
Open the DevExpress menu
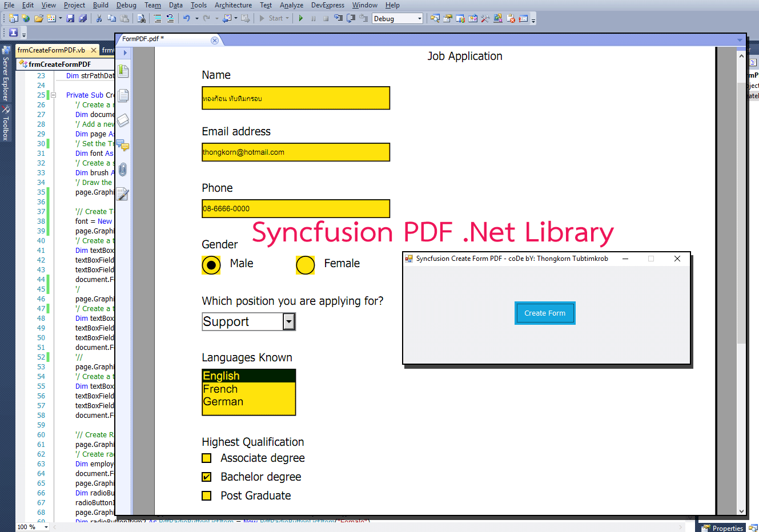tap(328, 5)
